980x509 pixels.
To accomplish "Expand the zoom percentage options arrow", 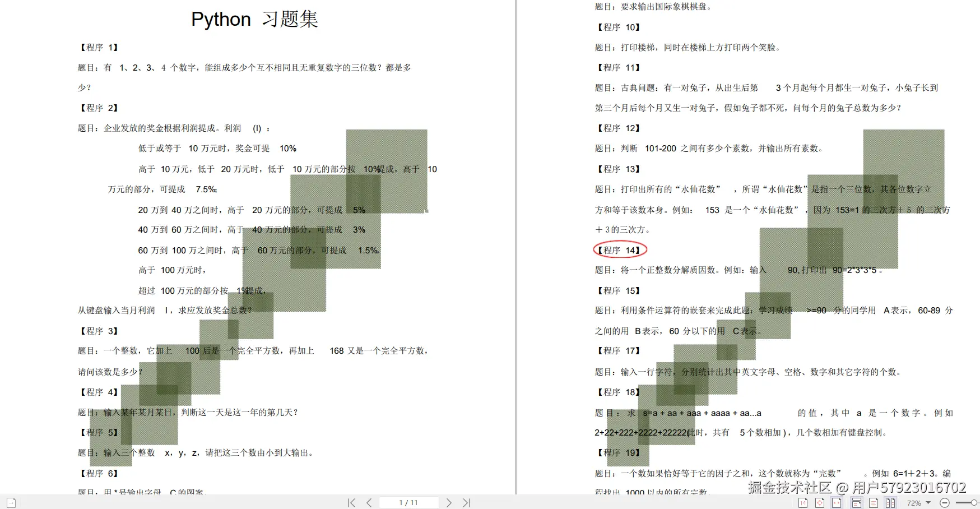I will [x=928, y=503].
